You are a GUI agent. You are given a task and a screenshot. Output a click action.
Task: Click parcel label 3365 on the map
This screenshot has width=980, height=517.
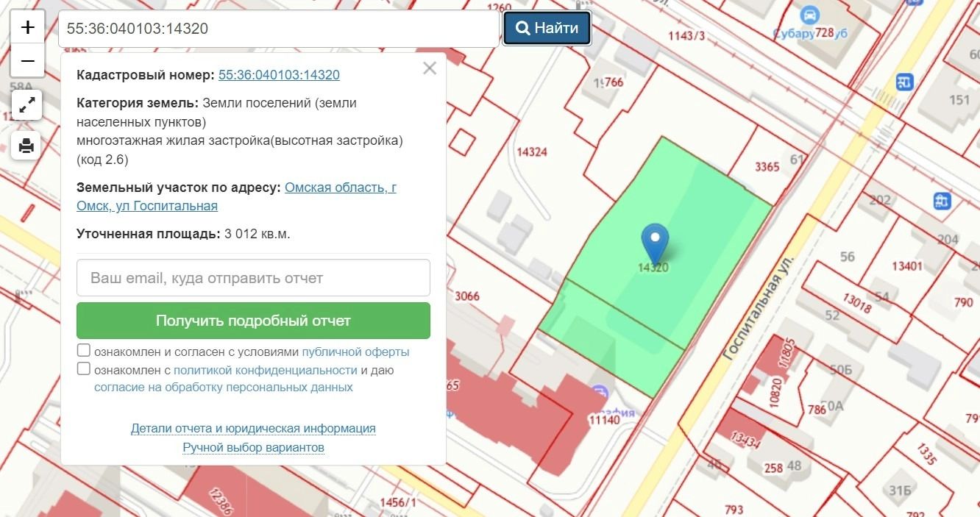(x=767, y=167)
